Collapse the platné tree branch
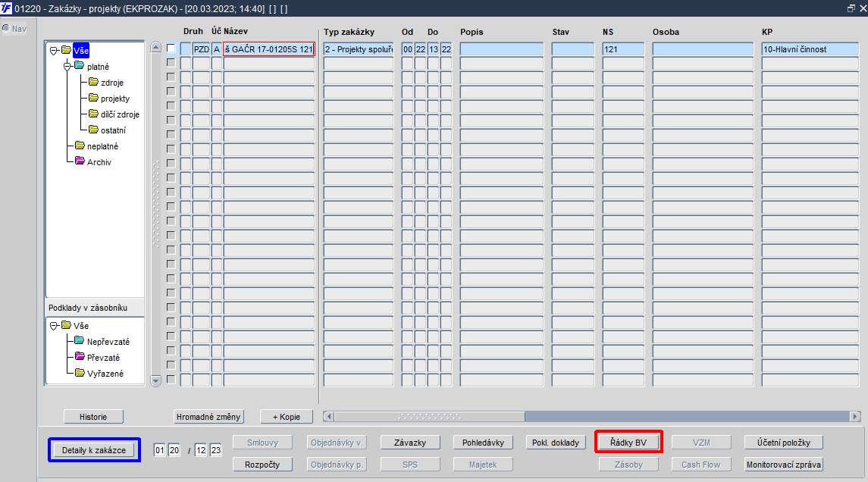The height and width of the screenshot is (482, 868). (67, 67)
